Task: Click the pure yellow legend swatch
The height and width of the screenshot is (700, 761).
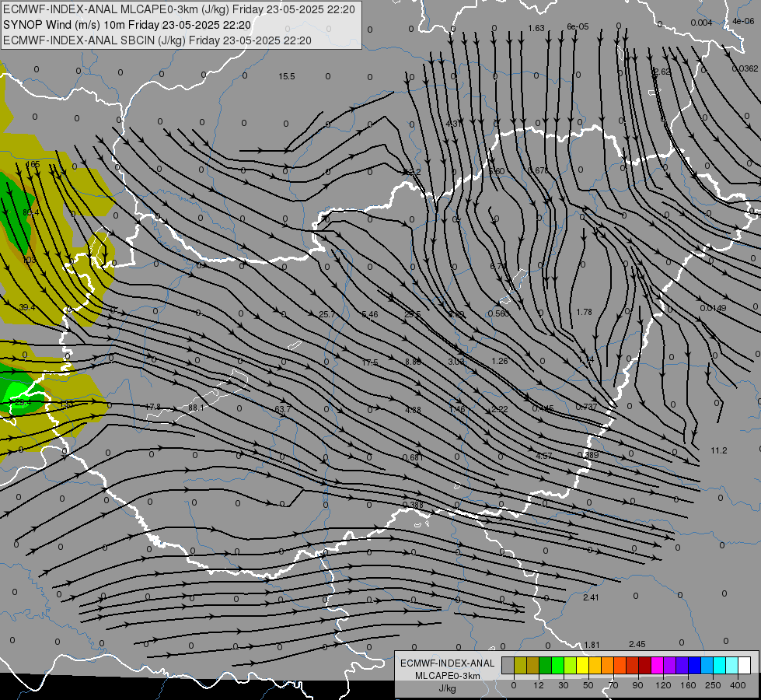Action: click(582, 666)
